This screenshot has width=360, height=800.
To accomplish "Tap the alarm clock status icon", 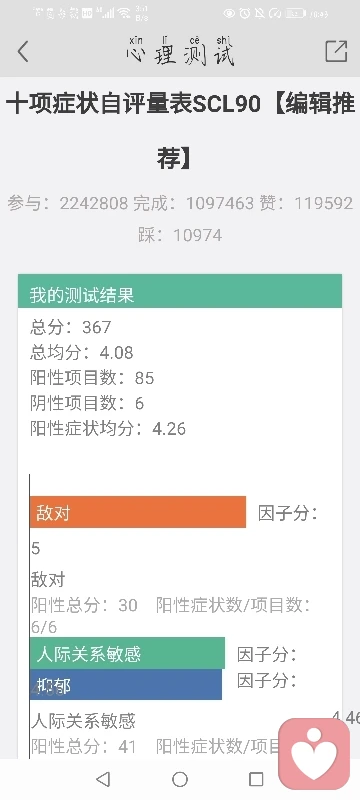I will (245, 13).
